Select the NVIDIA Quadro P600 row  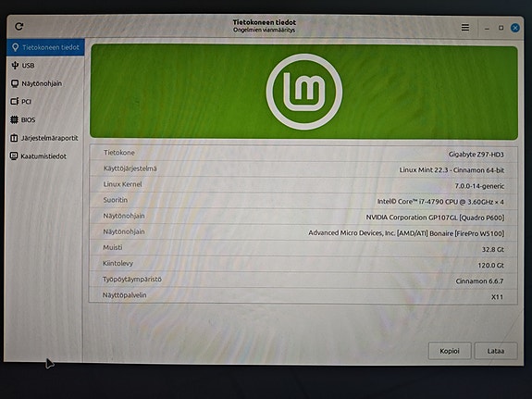click(x=303, y=217)
